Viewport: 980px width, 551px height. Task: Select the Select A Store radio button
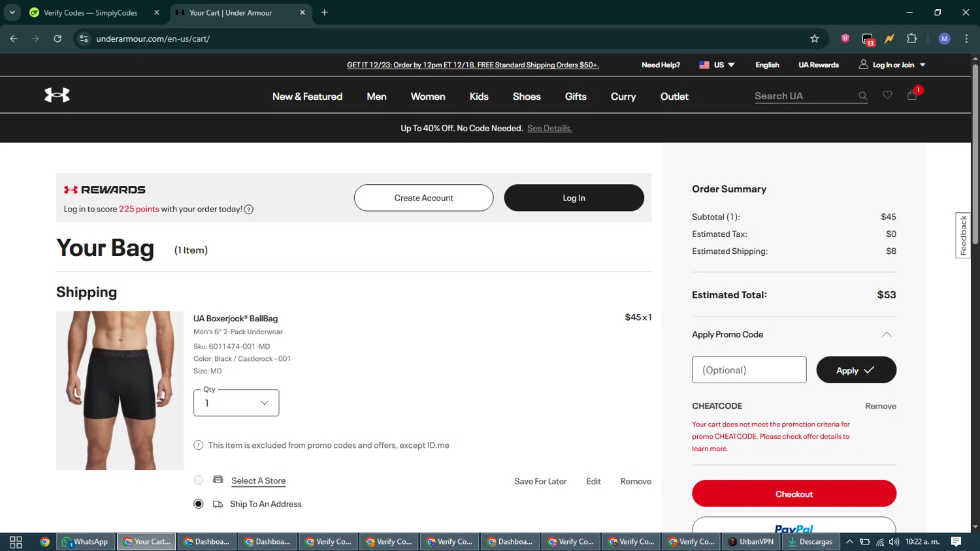pyautogui.click(x=199, y=480)
